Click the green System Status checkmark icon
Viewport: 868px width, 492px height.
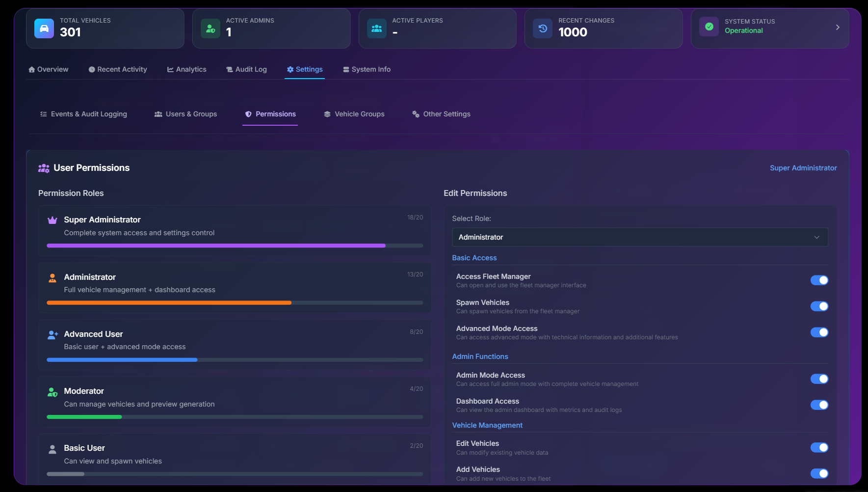709,27
